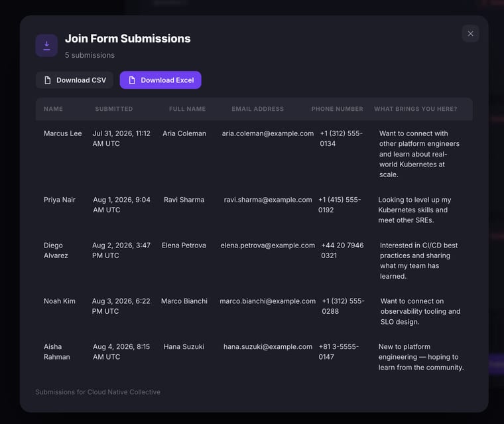The width and height of the screenshot is (504, 424).
Task: Click the Aug 3, 2026, 6:22 PM UTC date
Action: pyautogui.click(x=121, y=307)
